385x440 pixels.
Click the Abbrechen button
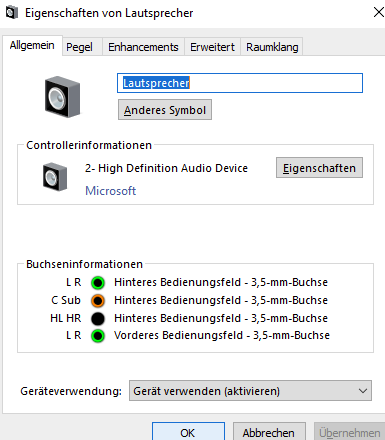(269, 432)
